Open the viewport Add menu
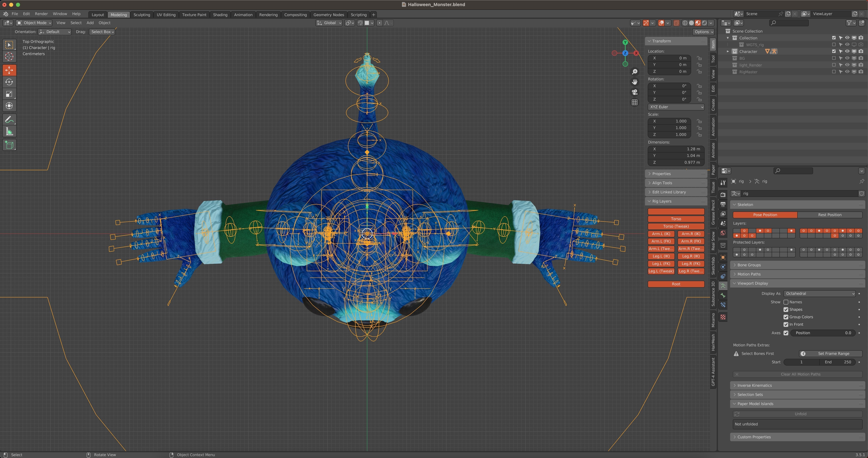Image resolution: width=868 pixels, height=458 pixels. tap(90, 23)
